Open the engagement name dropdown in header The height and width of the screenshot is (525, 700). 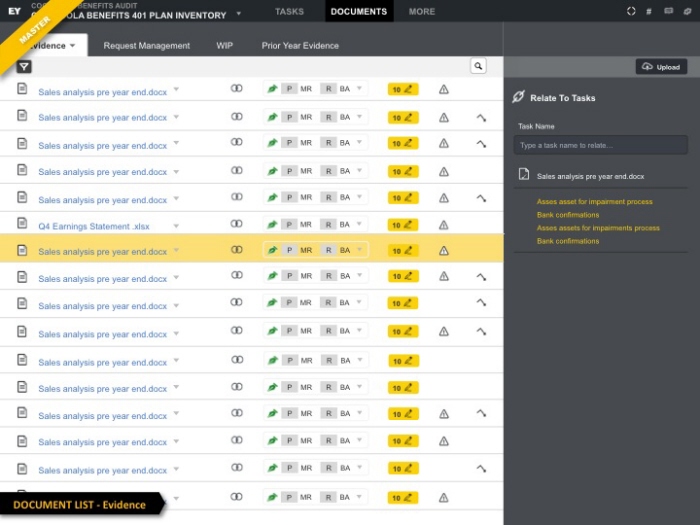tap(239, 15)
